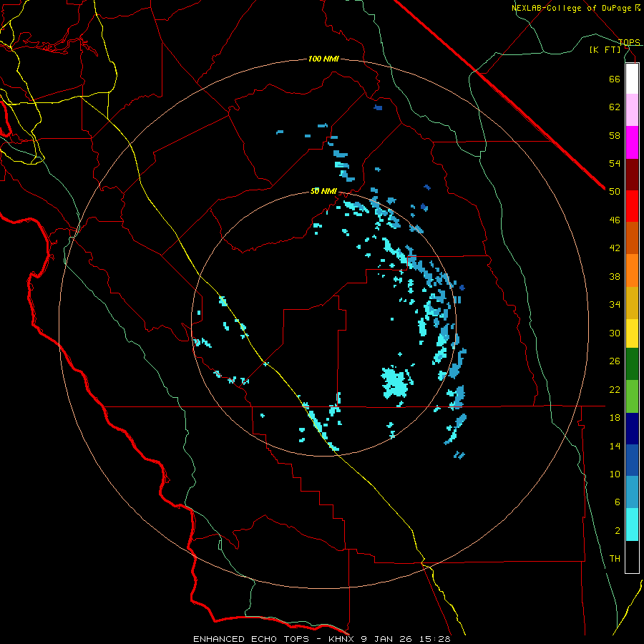Click the 50 NMI range ring label
The width and height of the screenshot is (644, 644).
click(323, 191)
